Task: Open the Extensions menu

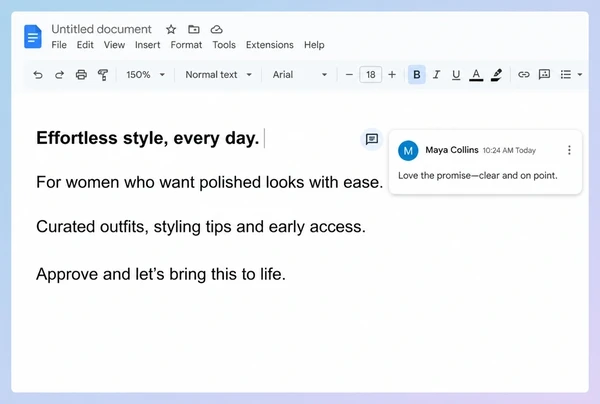Action: [270, 45]
